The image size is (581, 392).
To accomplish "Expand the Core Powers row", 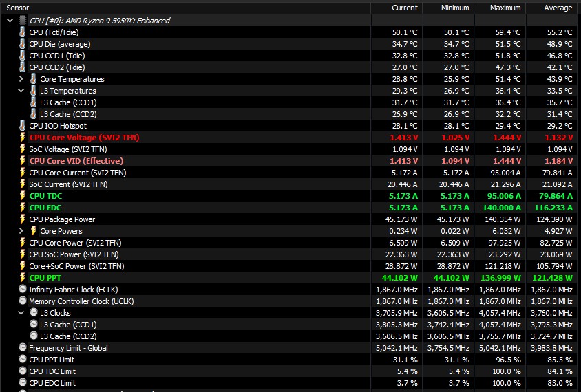I will click(x=21, y=231).
